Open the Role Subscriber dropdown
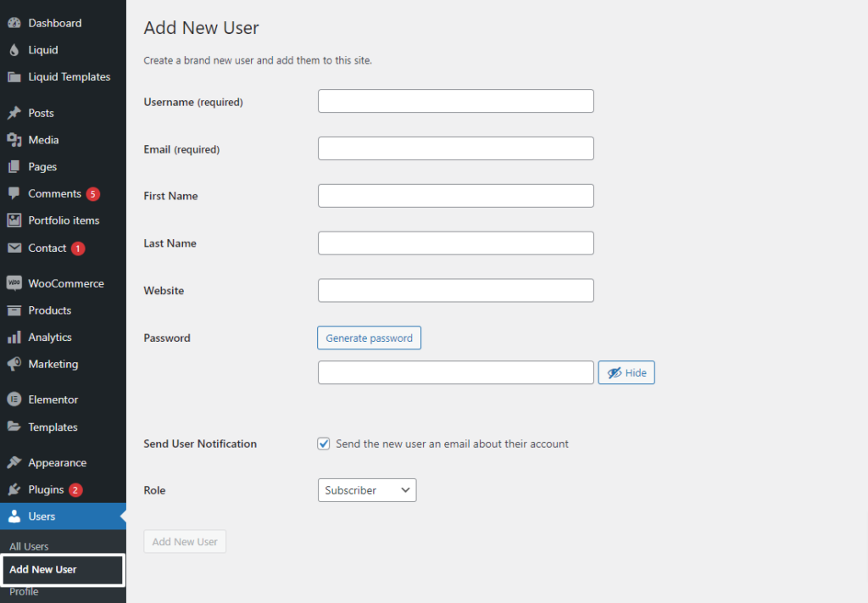The width and height of the screenshot is (868, 603). pyautogui.click(x=367, y=490)
